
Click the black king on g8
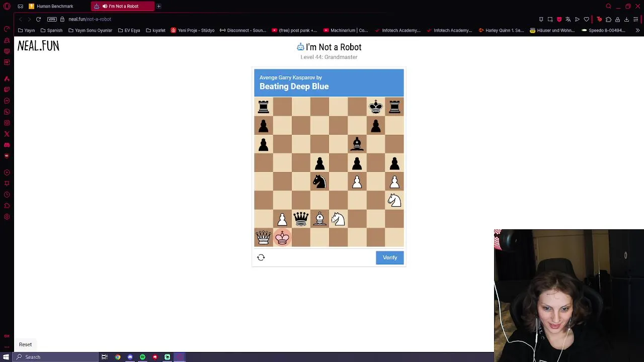[376, 107]
